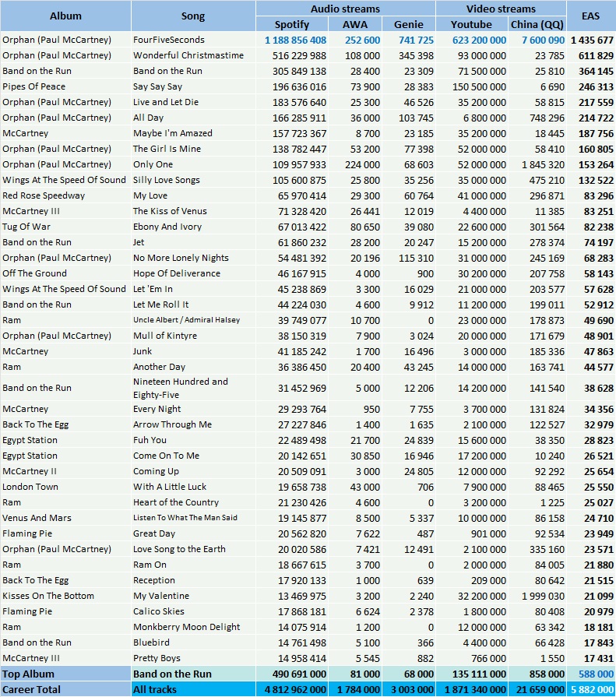Click the Kisses On The Bottom cell
The image size is (616, 697).
(65, 595)
